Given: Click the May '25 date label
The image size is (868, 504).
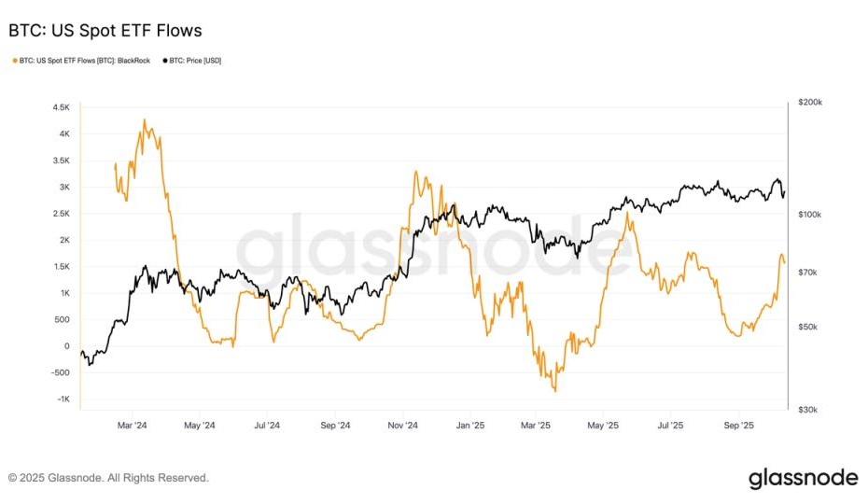Looking at the screenshot, I should 604,426.
